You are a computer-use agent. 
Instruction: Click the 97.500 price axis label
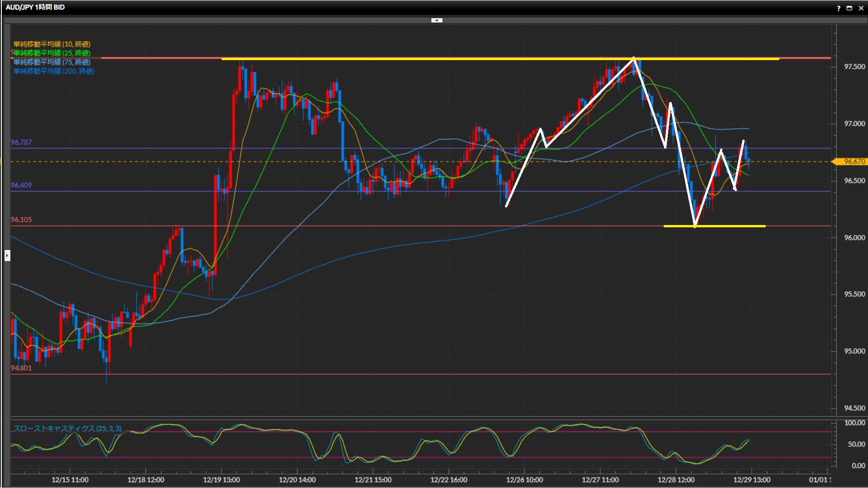[x=854, y=67]
